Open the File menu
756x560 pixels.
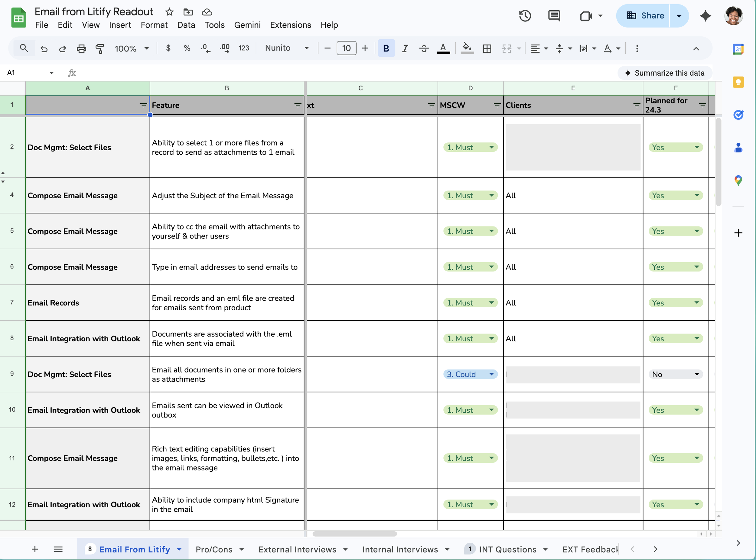(42, 25)
